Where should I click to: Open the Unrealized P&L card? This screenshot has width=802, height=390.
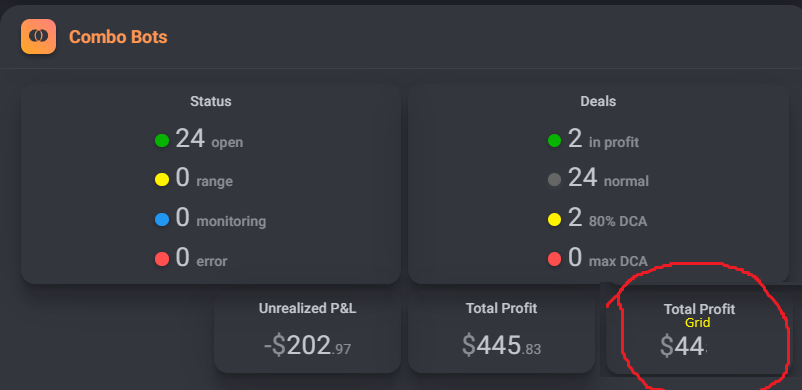pyautogui.click(x=307, y=332)
